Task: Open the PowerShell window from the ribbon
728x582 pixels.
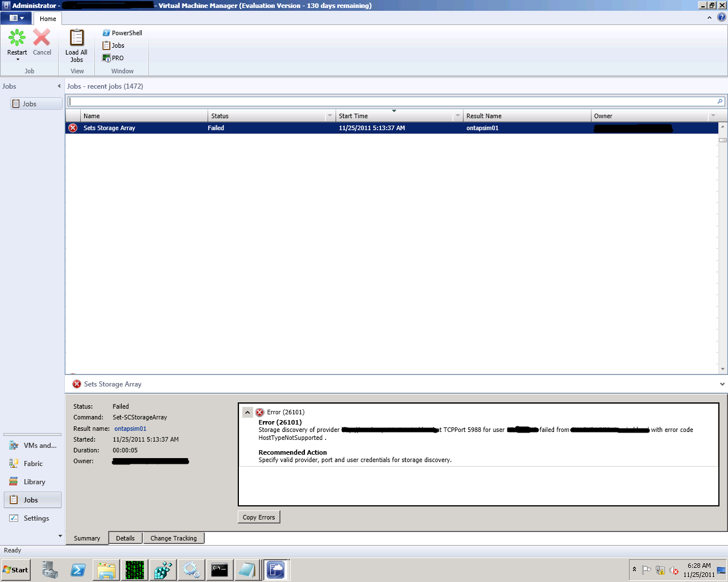Action: [x=122, y=33]
